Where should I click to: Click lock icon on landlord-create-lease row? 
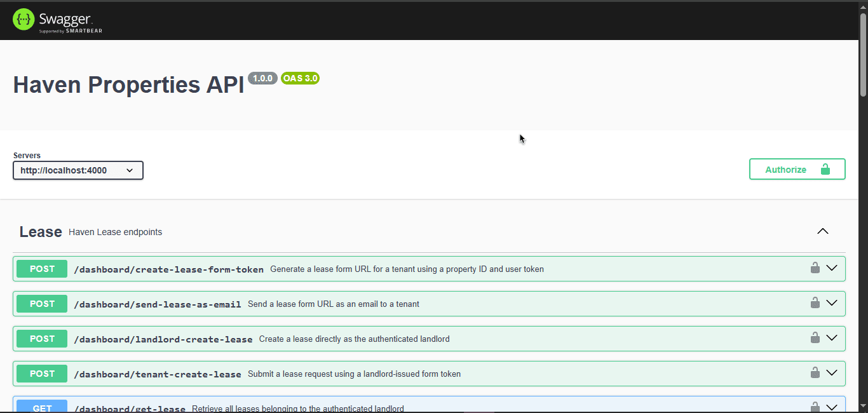(x=815, y=338)
